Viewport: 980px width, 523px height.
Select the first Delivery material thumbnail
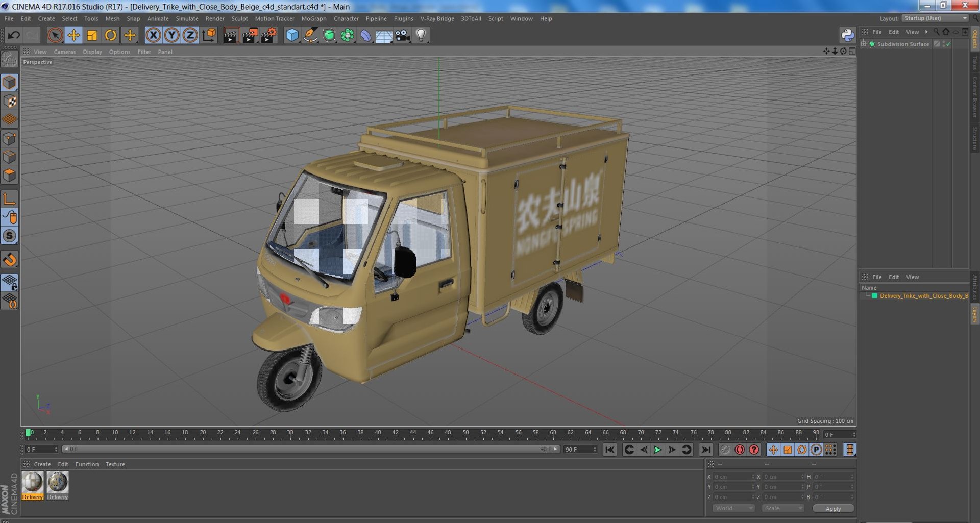point(33,485)
